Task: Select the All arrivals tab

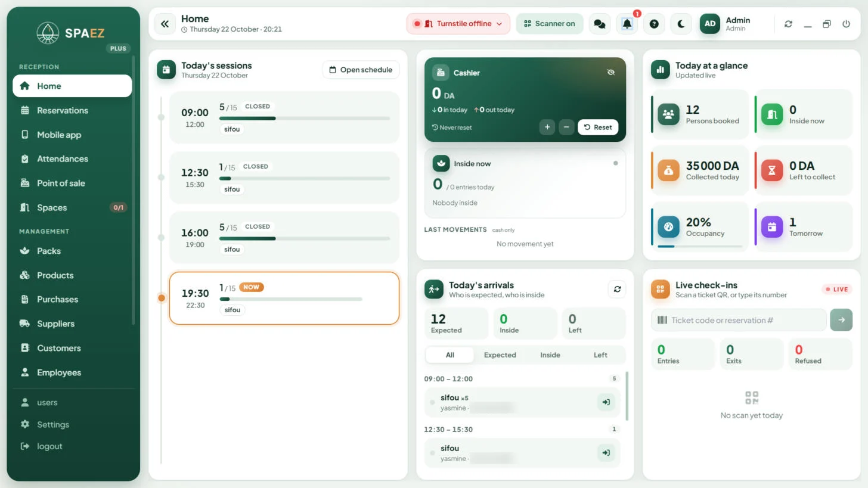Action: click(x=449, y=355)
